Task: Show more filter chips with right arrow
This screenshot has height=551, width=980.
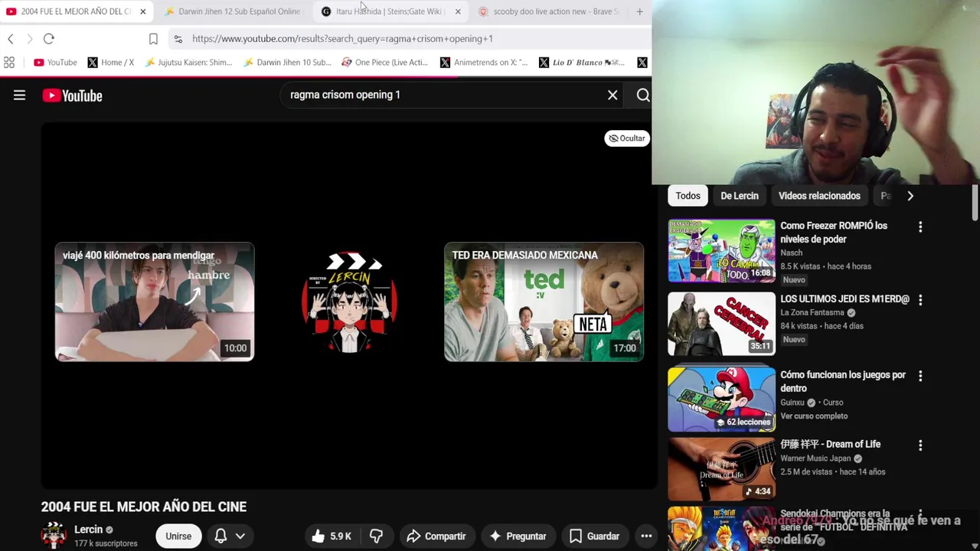Action: click(910, 196)
